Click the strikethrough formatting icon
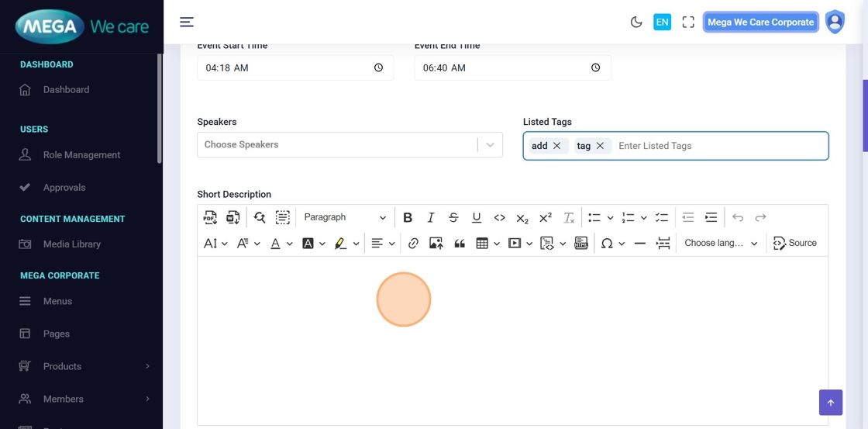The height and width of the screenshot is (429, 868). [x=453, y=218]
